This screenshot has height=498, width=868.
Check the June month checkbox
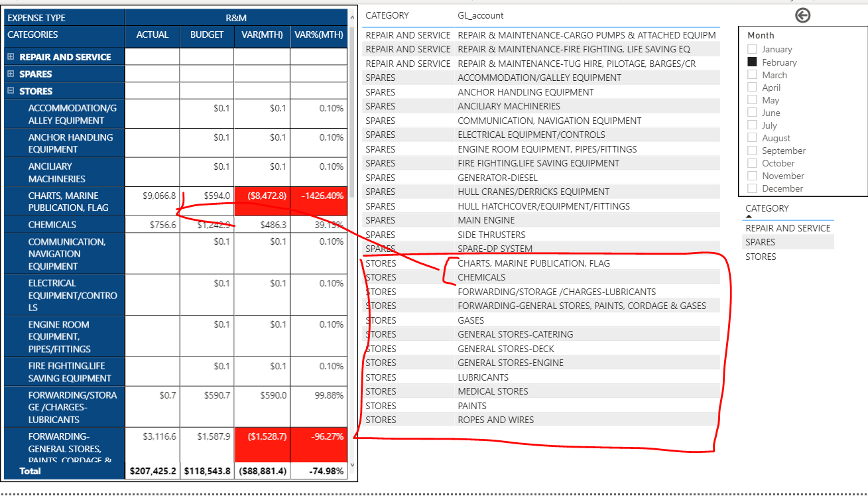(752, 113)
